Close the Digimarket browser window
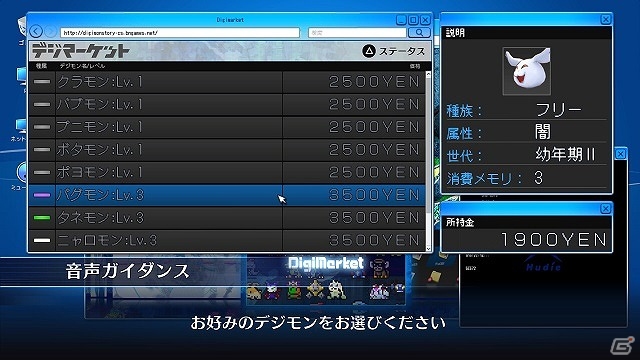This screenshot has height=360, width=640. tap(425, 20)
